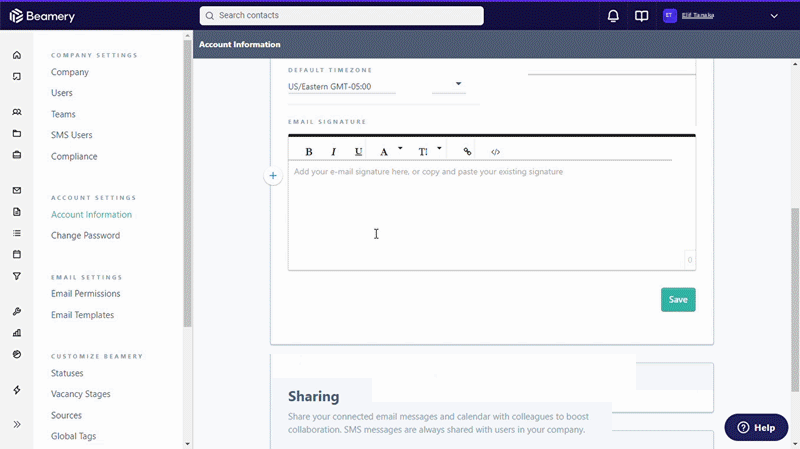The height and width of the screenshot is (449, 800).
Task: Click inside the email signature text area
Action: (x=492, y=215)
